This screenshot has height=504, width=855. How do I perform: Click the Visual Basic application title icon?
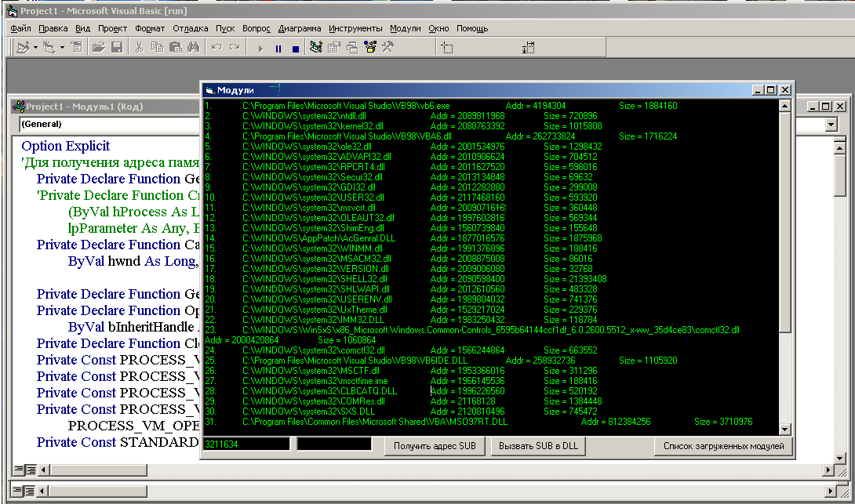click(12, 11)
